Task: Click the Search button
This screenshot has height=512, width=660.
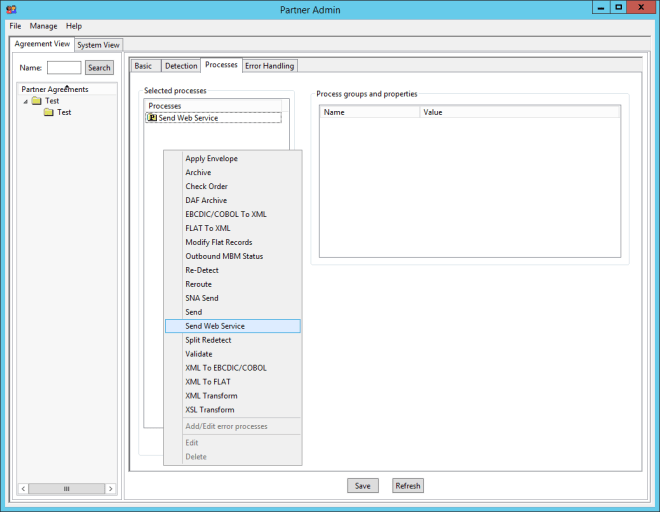Action: pyautogui.click(x=99, y=68)
